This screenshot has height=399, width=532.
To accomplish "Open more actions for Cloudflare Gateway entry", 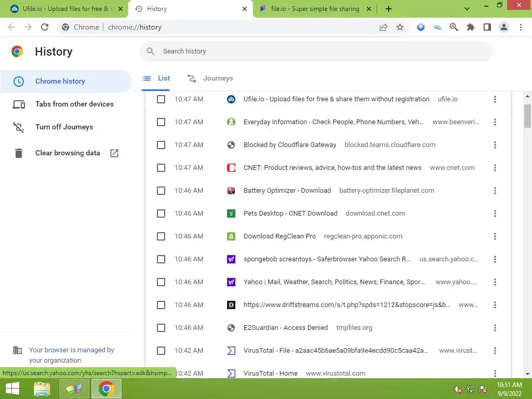I will [495, 145].
